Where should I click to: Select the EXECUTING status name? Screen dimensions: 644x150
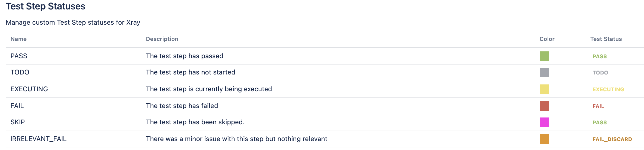pyautogui.click(x=29, y=89)
